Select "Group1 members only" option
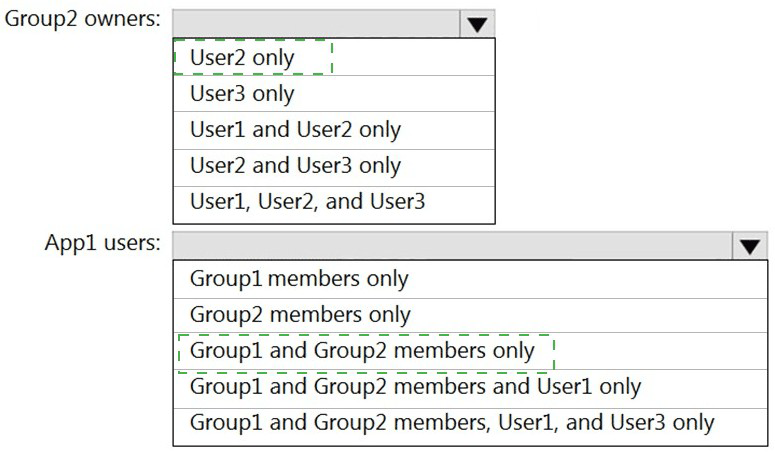 pos(298,279)
